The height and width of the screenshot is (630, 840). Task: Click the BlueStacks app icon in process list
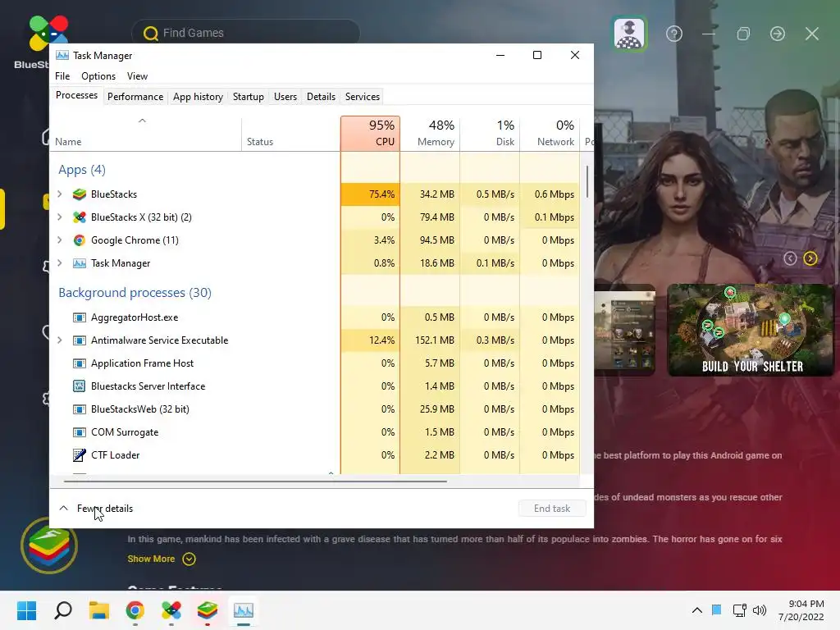(x=80, y=194)
